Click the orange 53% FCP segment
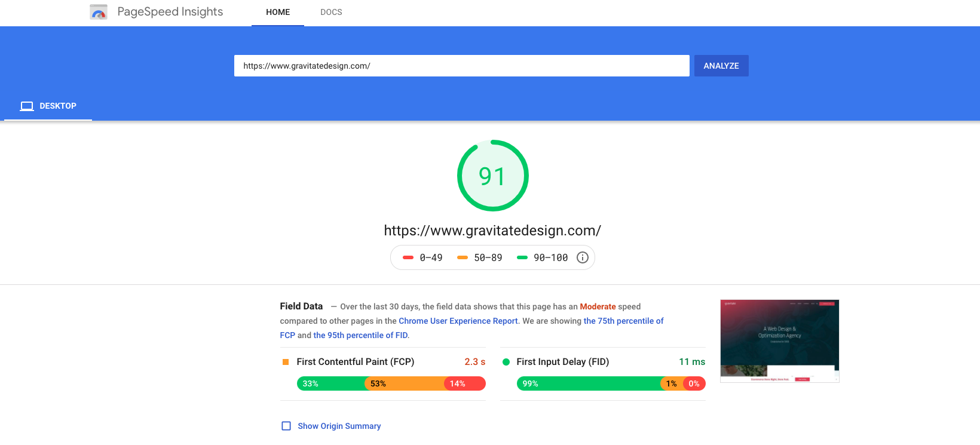Screen dimensions: 980x445 [x=405, y=383]
